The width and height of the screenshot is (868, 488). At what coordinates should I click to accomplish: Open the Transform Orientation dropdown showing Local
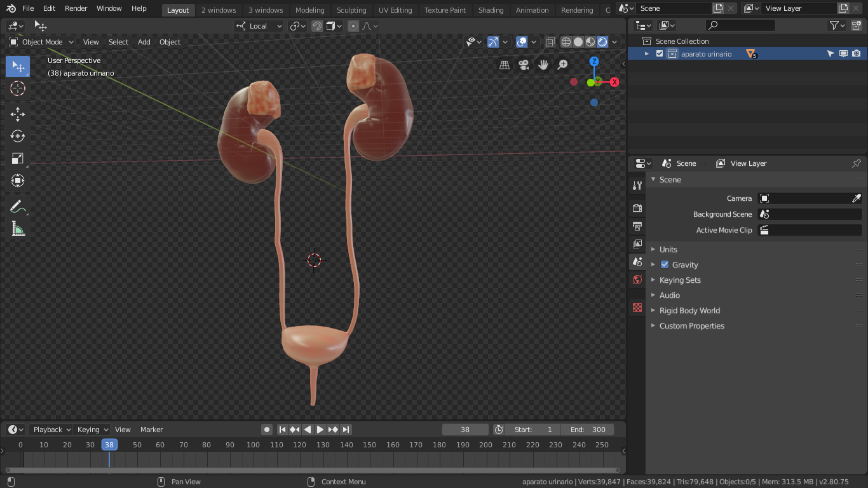click(x=259, y=25)
